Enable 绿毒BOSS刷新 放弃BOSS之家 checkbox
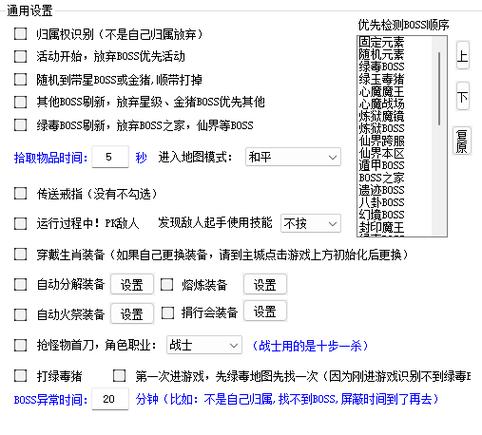Image resolution: width=482 pixels, height=435 pixels. pyautogui.click(x=20, y=125)
